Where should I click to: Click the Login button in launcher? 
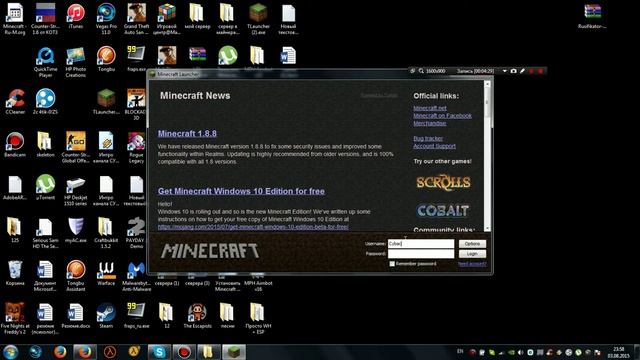click(x=472, y=254)
